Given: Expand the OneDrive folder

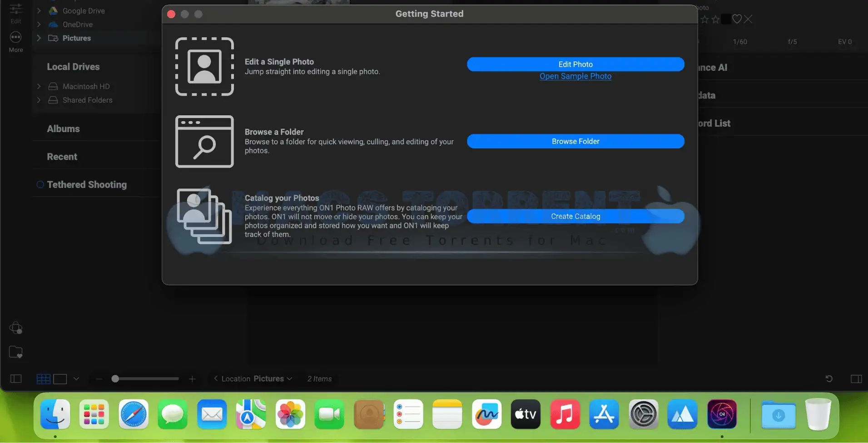Looking at the screenshot, I should point(39,24).
